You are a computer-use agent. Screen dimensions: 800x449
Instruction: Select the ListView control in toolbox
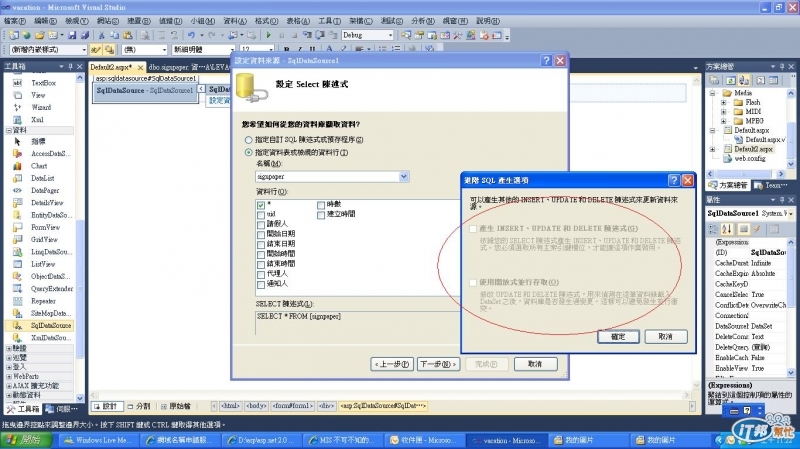coord(43,264)
